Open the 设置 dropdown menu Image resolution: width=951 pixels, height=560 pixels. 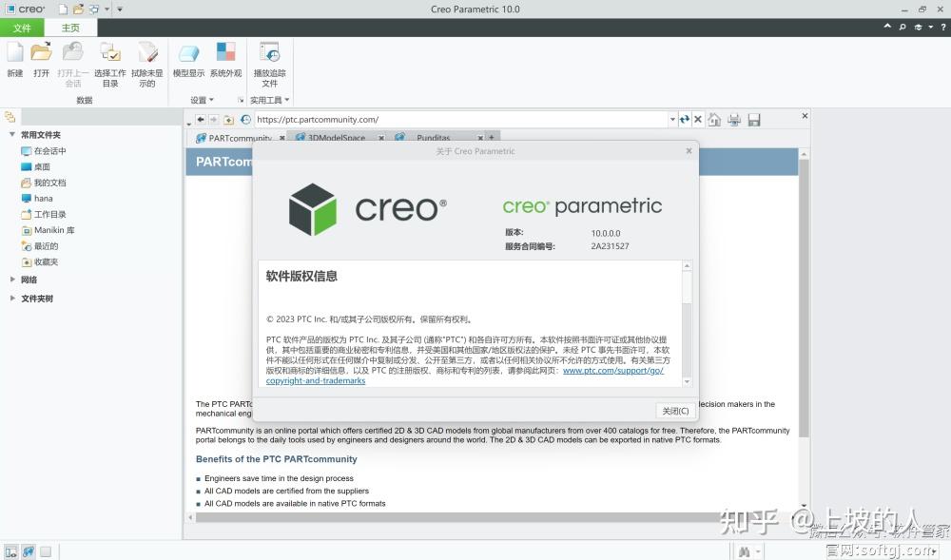coord(200,99)
